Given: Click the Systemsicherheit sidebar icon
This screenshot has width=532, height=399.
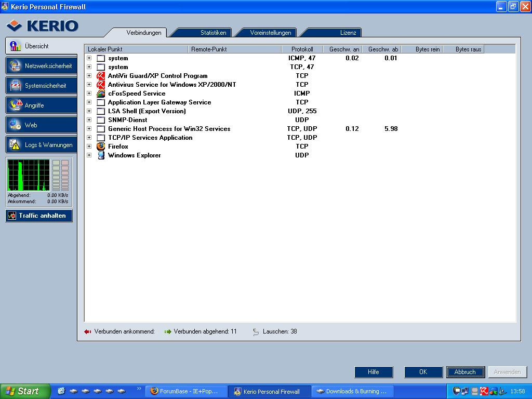Looking at the screenshot, I should (15, 86).
